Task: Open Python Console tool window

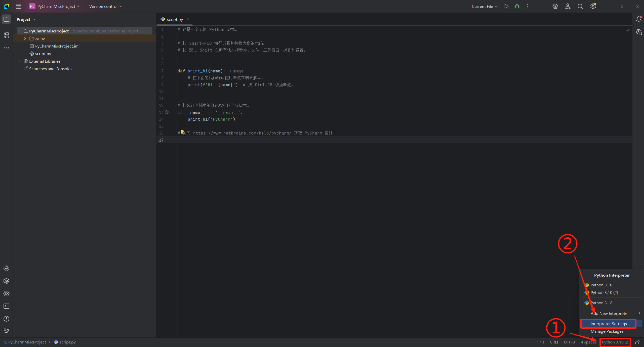Action: 6,269
